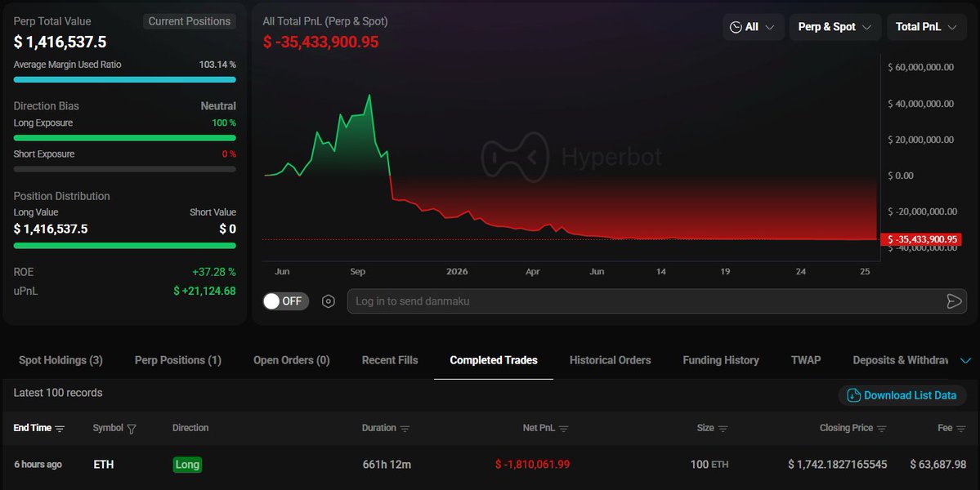Switch to Funding History tab
980x490 pixels.
721,360
